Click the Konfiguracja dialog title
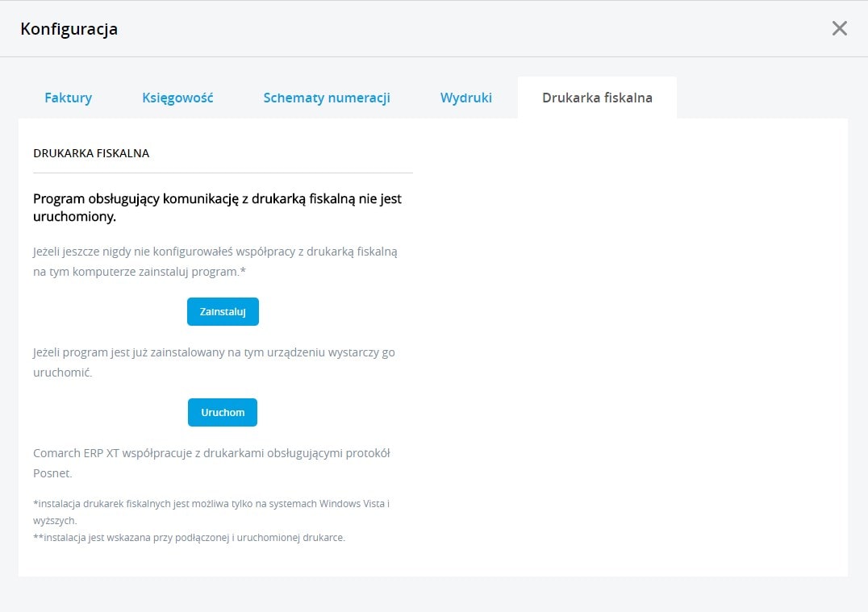This screenshot has width=868, height=612. pyautogui.click(x=69, y=29)
